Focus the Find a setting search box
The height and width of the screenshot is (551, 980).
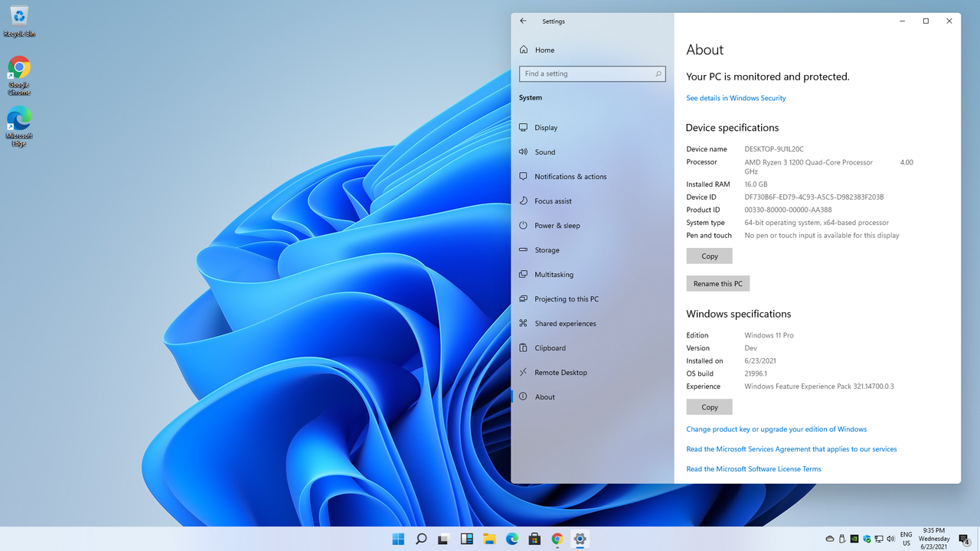593,73
